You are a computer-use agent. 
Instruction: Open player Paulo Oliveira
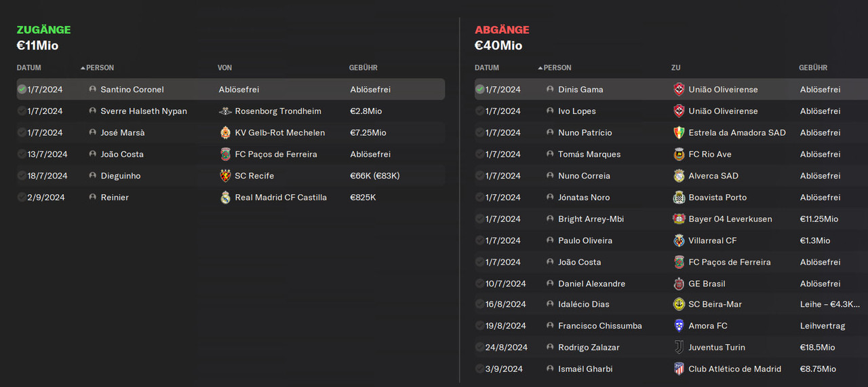(585, 241)
